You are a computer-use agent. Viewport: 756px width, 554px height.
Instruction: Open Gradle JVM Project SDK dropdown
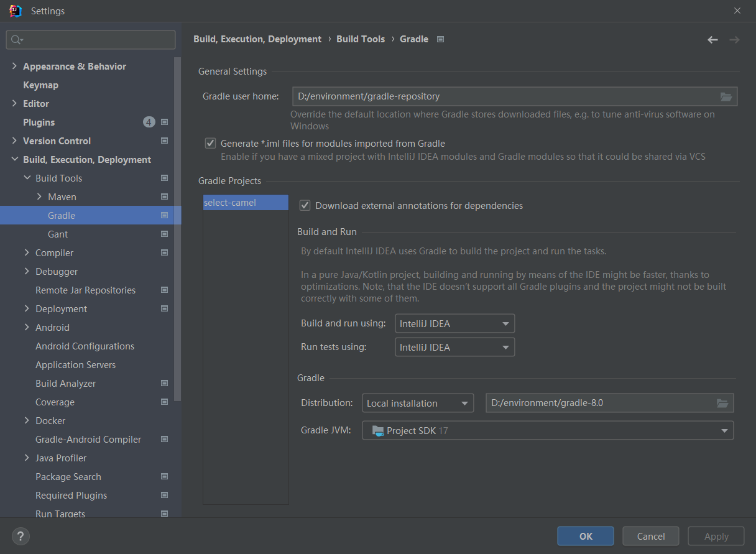click(548, 430)
